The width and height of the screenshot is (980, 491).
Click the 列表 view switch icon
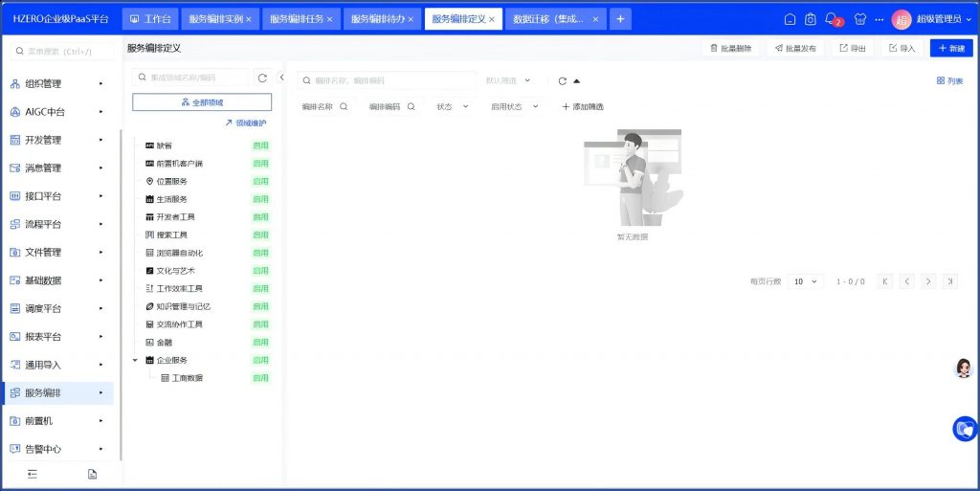(x=949, y=81)
